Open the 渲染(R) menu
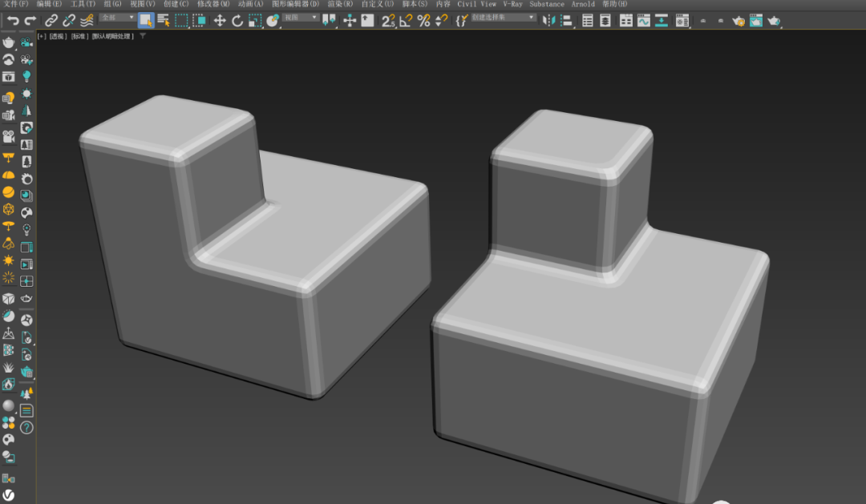The image size is (866, 504). [x=340, y=4]
